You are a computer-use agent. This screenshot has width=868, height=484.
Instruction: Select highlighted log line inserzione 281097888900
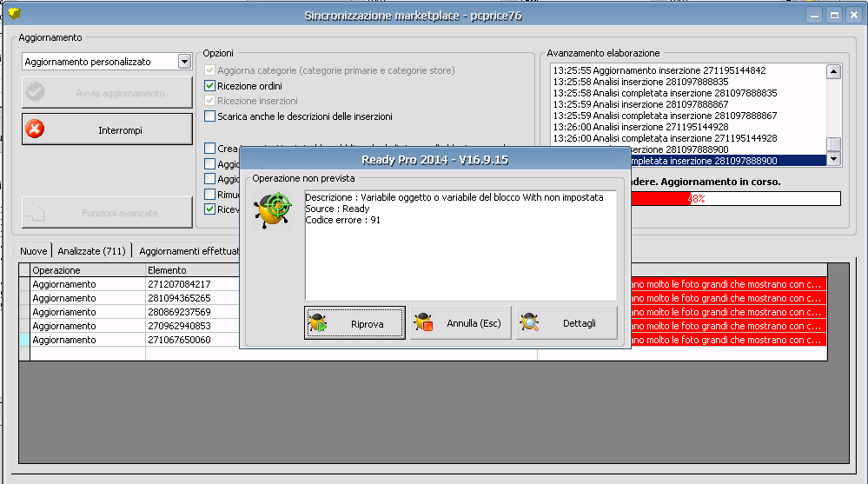(728, 161)
